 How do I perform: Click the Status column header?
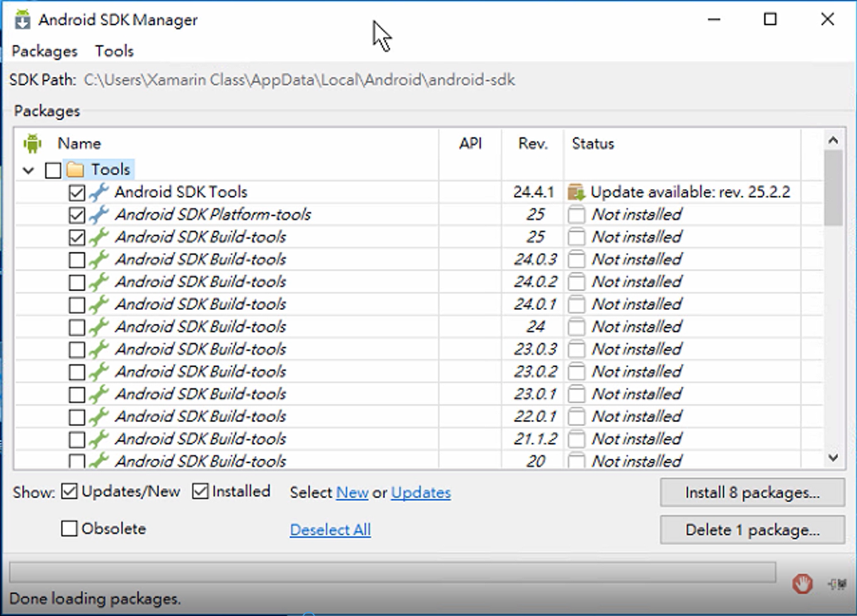click(593, 144)
